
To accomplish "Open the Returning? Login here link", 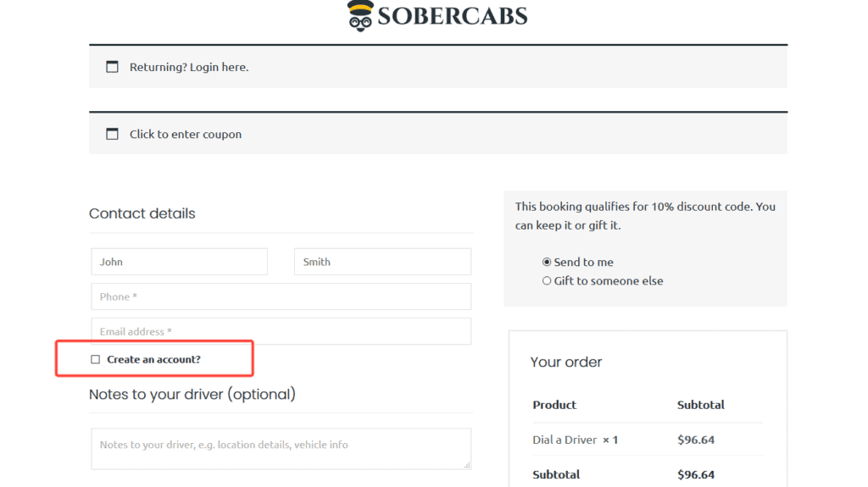I will [x=189, y=67].
